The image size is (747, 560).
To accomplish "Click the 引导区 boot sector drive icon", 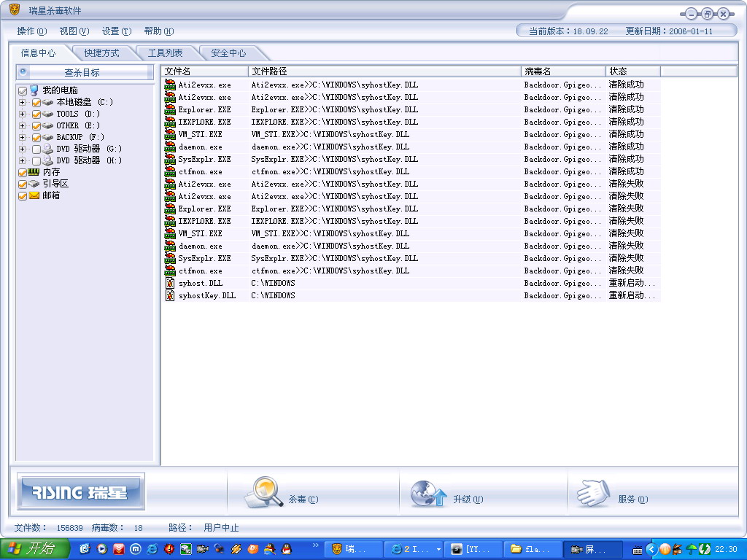I will tap(34, 184).
